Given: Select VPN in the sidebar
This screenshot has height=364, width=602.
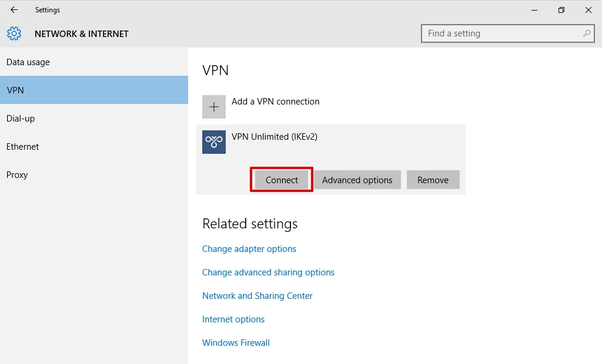Looking at the screenshot, I should pyautogui.click(x=15, y=90).
